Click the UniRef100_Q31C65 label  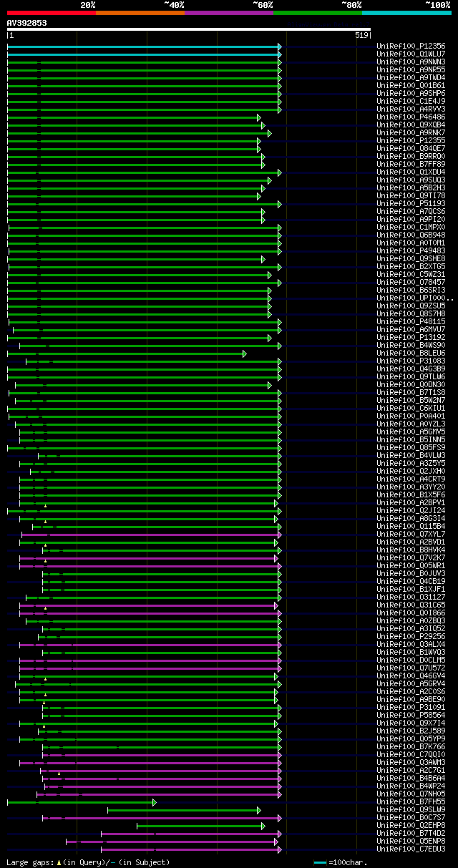[411, 605]
